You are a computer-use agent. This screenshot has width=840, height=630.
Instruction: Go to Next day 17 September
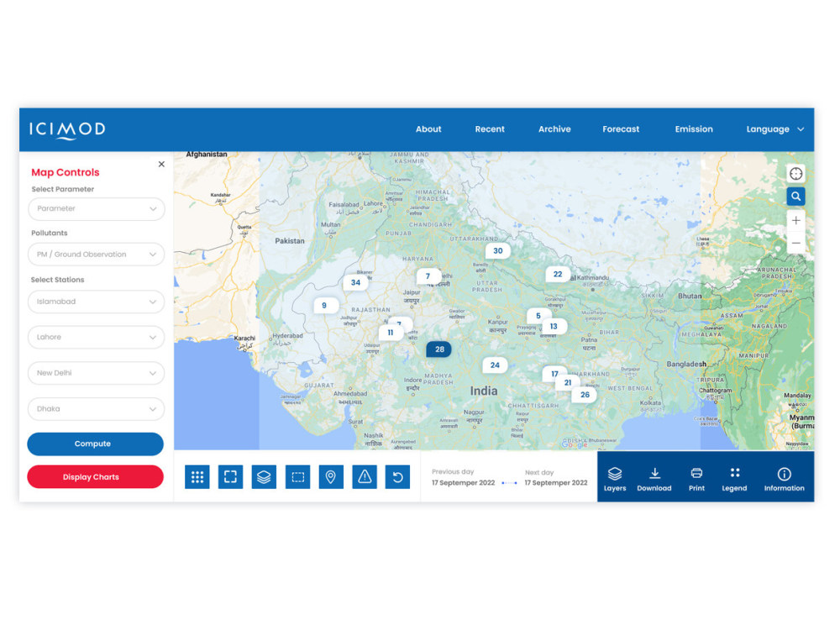[556, 478]
